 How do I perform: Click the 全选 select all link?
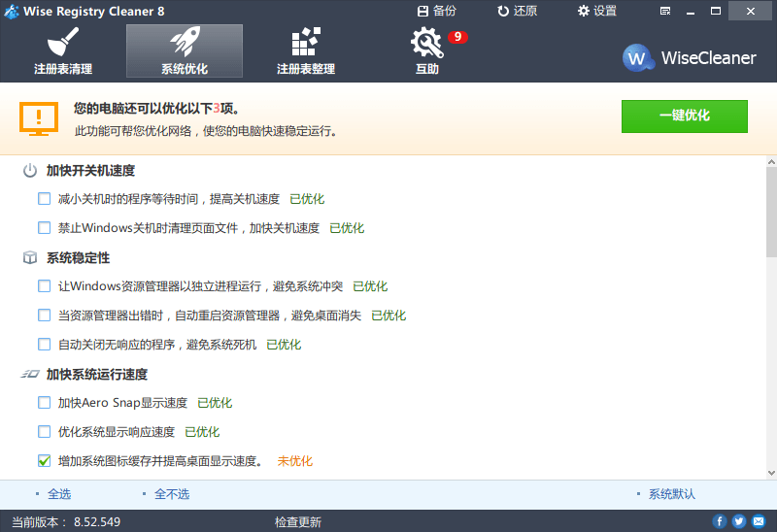click(59, 494)
